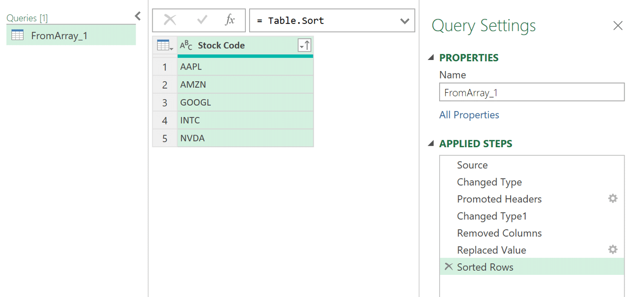Image resolution: width=644 pixels, height=297 pixels.
Task: Select the GOOGL cell in row 3
Action: pos(244,102)
